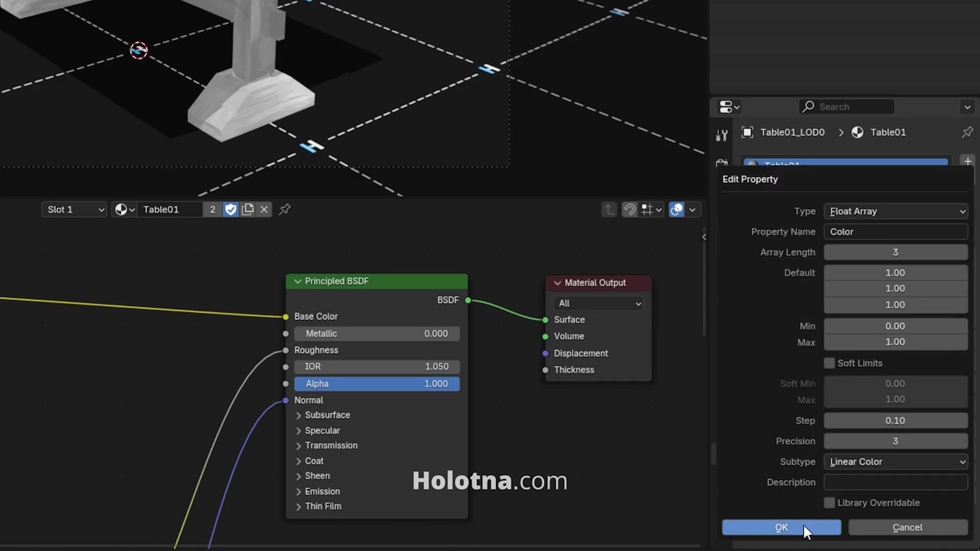
Task: Open overlay options dropdown arrow in node editor
Action: click(x=692, y=210)
